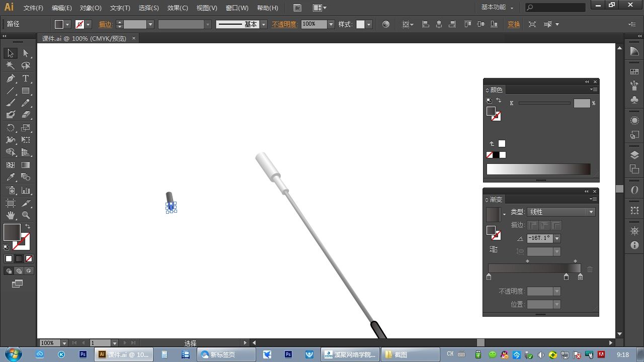Switch to Draw Normal mode

tap(9, 271)
